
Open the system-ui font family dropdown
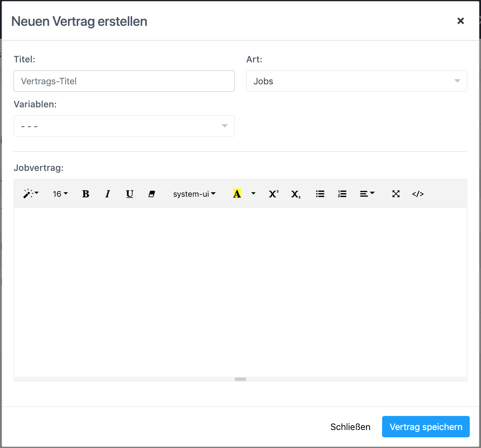click(x=194, y=194)
